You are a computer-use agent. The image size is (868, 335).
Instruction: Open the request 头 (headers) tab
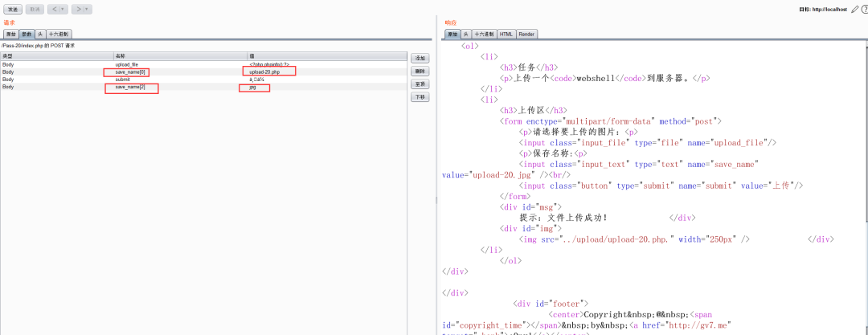(39, 35)
